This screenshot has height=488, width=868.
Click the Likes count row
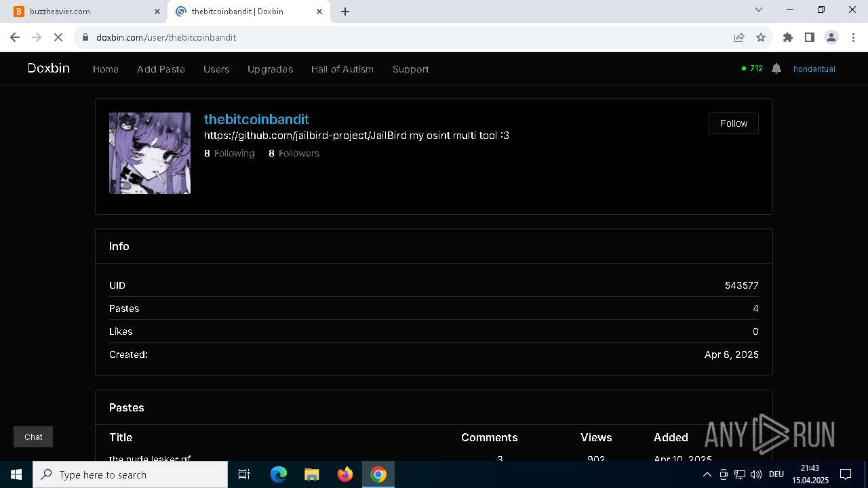pyautogui.click(x=434, y=331)
